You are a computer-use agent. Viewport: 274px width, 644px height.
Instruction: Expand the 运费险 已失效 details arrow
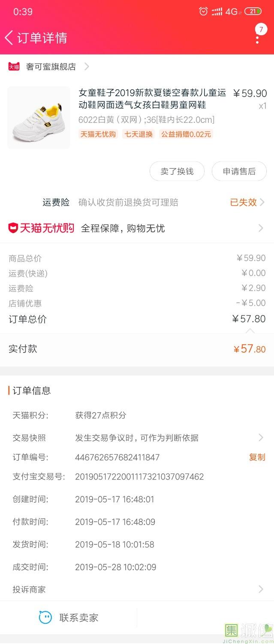pyautogui.click(x=262, y=202)
